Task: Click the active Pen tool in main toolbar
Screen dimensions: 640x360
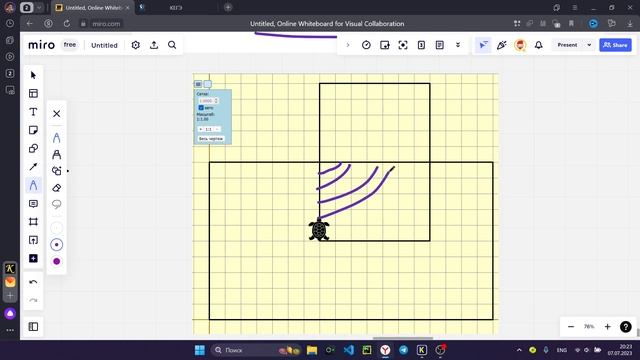Action: coord(33,185)
